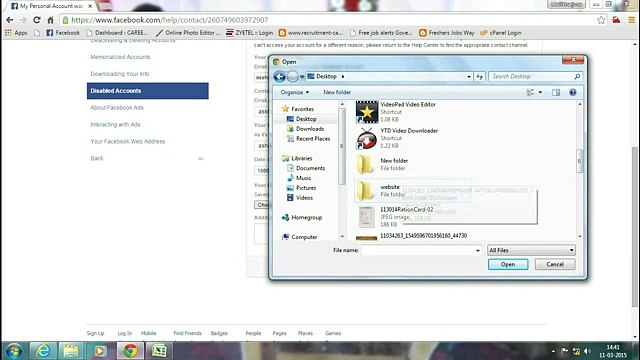Open Facebook bookmark in bookmarks bar
This screenshot has width=640, height=360.
coord(63,33)
